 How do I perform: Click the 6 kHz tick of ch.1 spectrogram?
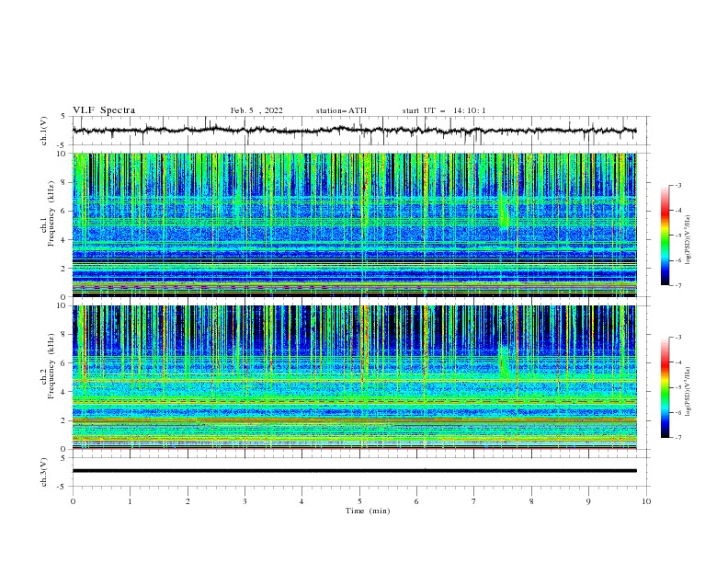coord(65,211)
